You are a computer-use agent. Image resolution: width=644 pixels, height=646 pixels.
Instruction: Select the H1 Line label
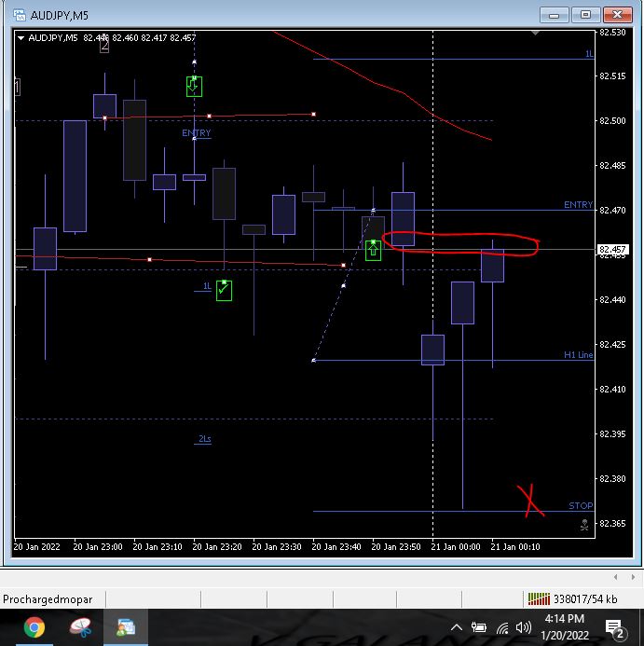pos(579,355)
